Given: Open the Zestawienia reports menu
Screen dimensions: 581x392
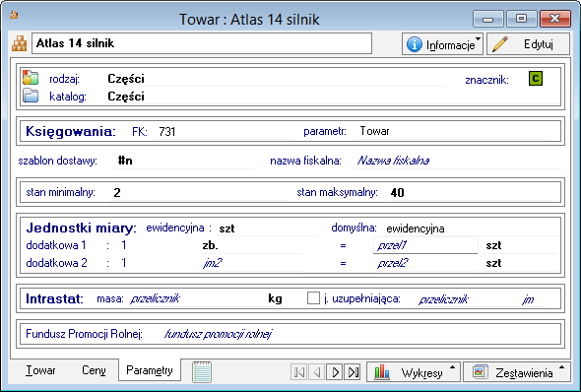Looking at the screenshot, I should point(517,372).
